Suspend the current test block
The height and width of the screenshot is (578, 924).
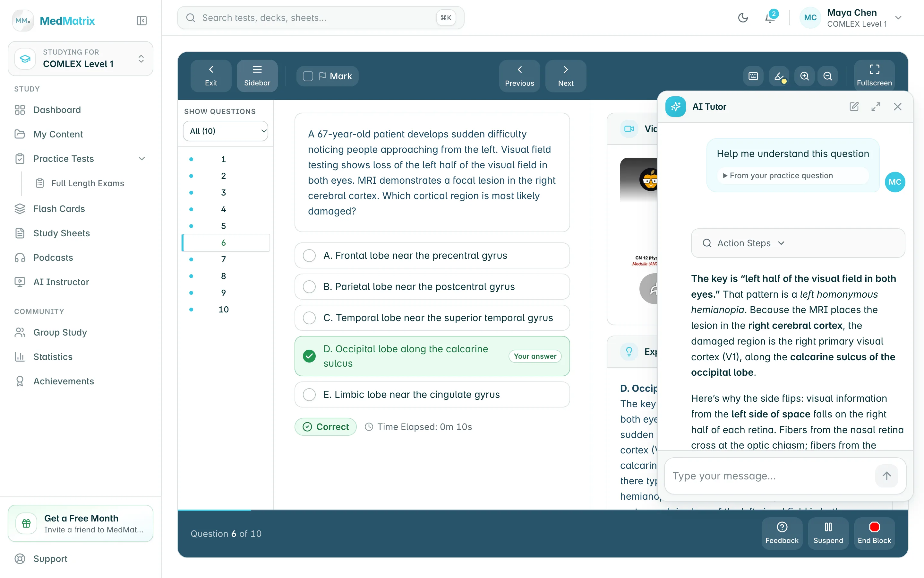click(828, 533)
